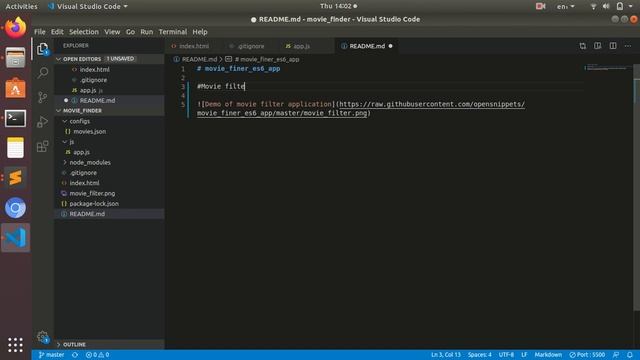The width and height of the screenshot is (640, 360).
Task: Open the en input language dropdown
Action: (x=565, y=6)
